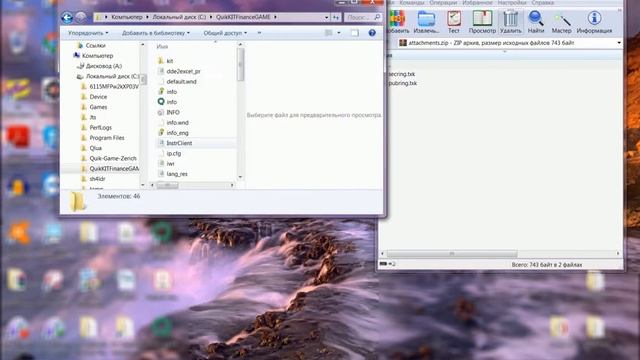
Task: Expand the WinRAR archive path dropdown
Action: [619, 42]
